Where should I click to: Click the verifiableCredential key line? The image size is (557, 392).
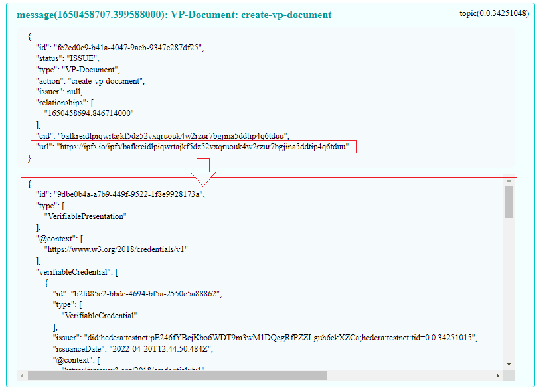click(78, 271)
